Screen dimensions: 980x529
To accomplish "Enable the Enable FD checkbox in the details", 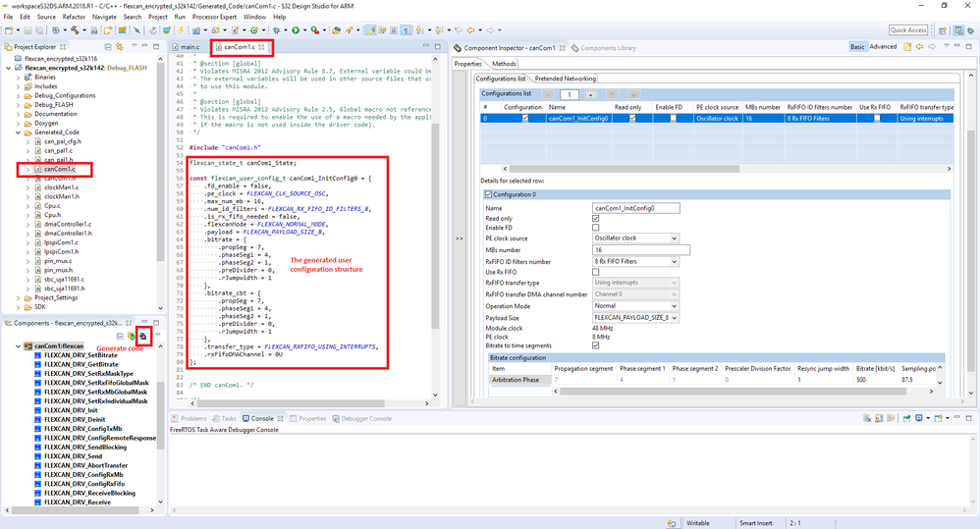I will [596, 228].
